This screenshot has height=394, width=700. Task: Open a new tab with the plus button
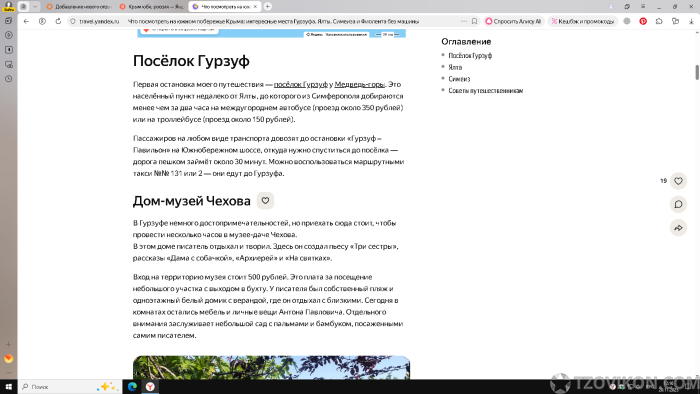pyautogui.click(x=267, y=6)
